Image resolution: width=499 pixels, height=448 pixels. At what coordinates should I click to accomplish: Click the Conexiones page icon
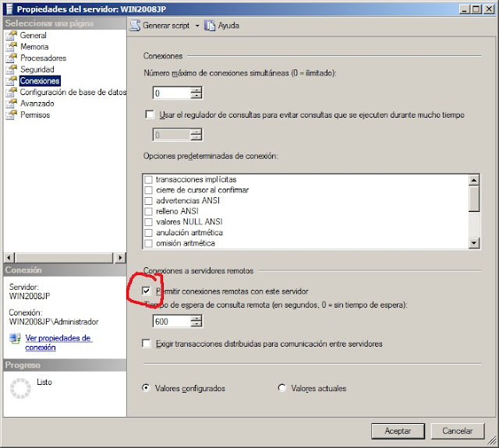coord(11,81)
